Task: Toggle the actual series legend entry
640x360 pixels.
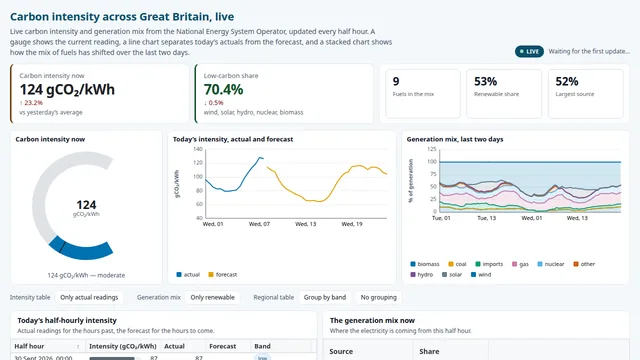Action: (x=188, y=275)
